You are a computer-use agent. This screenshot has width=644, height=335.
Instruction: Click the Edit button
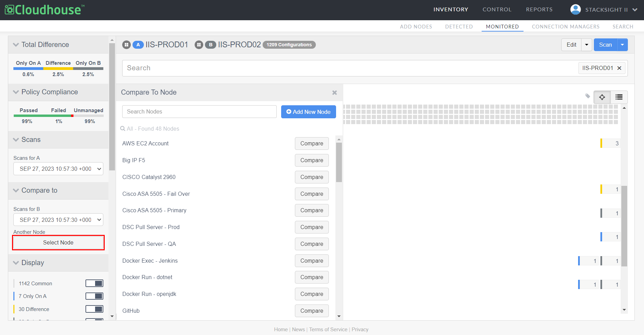point(572,45)
